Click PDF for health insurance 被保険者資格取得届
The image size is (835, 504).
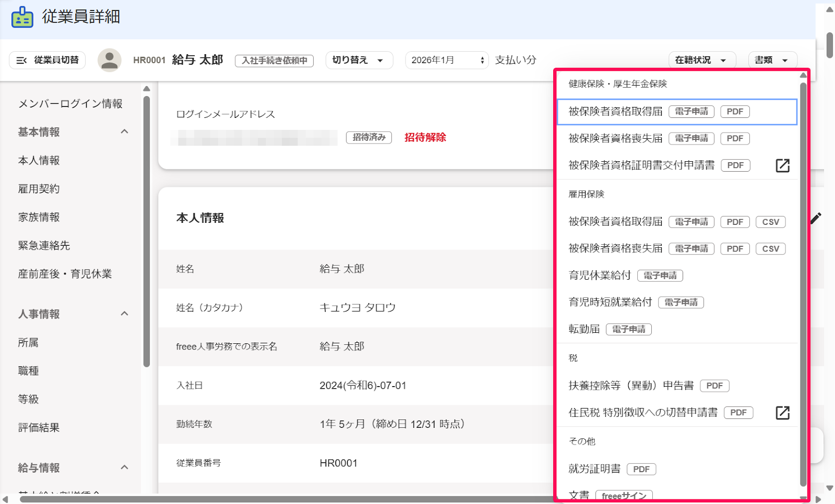pos(735,112)
